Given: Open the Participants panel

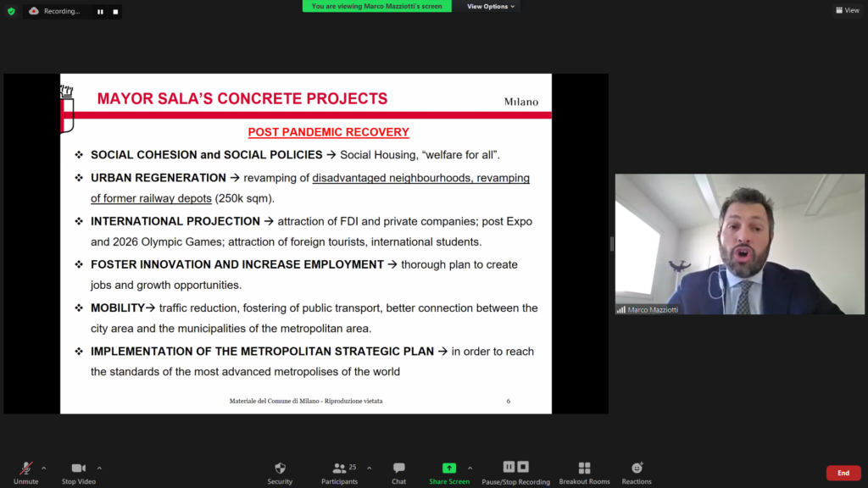Looking at the screenshot, I should (x=340, y=473).
